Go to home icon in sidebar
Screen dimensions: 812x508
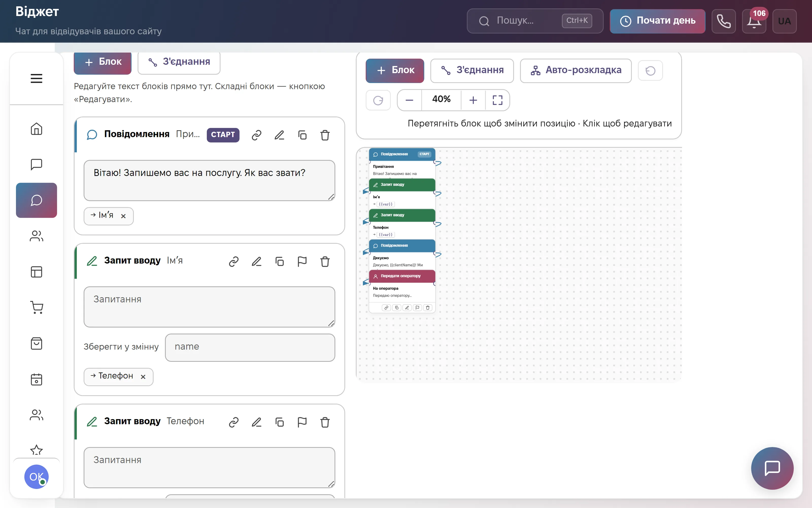coord(36,129)
